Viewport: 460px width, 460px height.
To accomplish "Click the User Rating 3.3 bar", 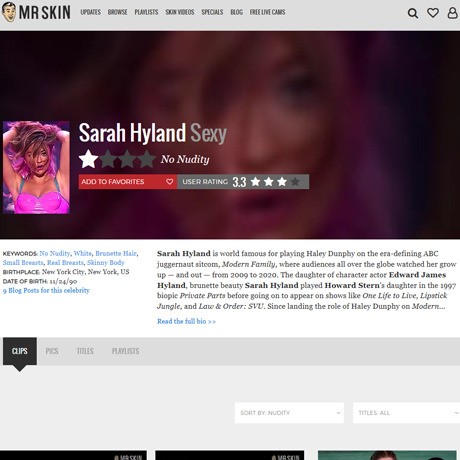I will pyautogui.click(x=243, y=182).
